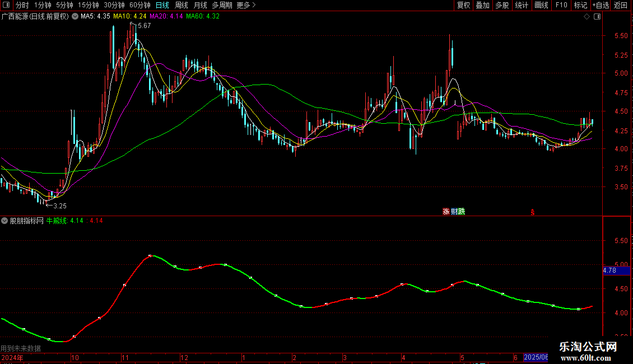
Task: Click the 3.25 low price label
Action: pyautogui.click(x=60, y=206)
